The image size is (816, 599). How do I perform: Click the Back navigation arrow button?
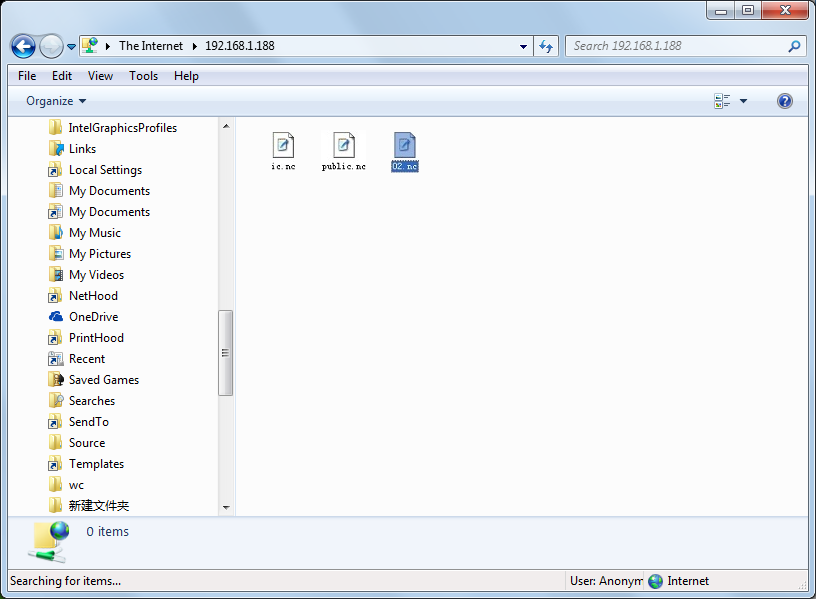coord(23,46)
